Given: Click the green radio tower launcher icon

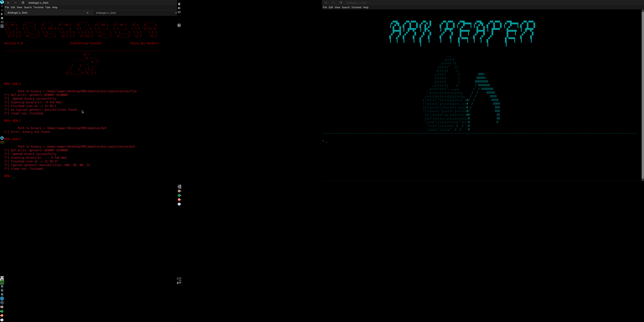Looking at the screenshot, I should (2, 282).
